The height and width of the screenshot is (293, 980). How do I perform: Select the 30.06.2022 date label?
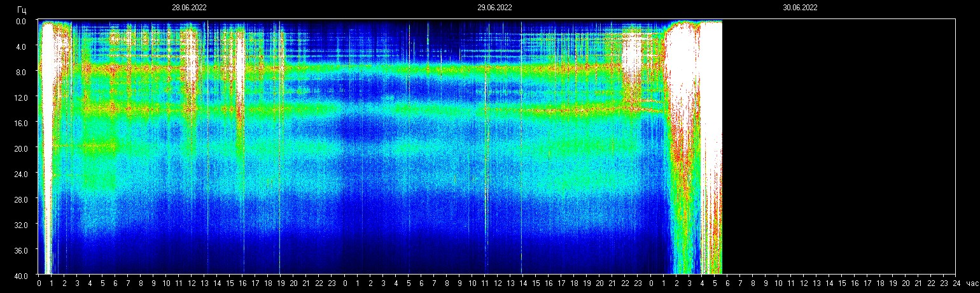tap(800, 8)
